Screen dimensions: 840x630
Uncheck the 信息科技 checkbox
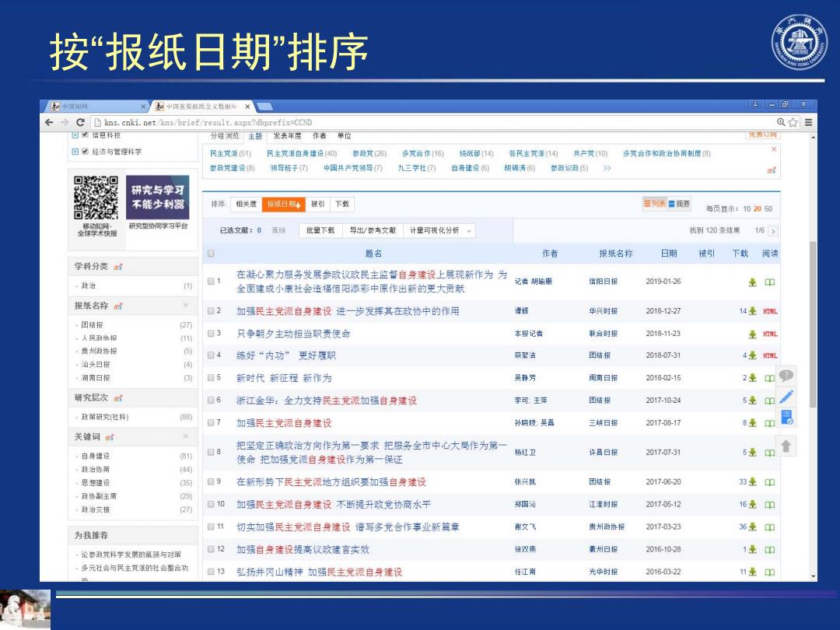(x=85, y=135)
